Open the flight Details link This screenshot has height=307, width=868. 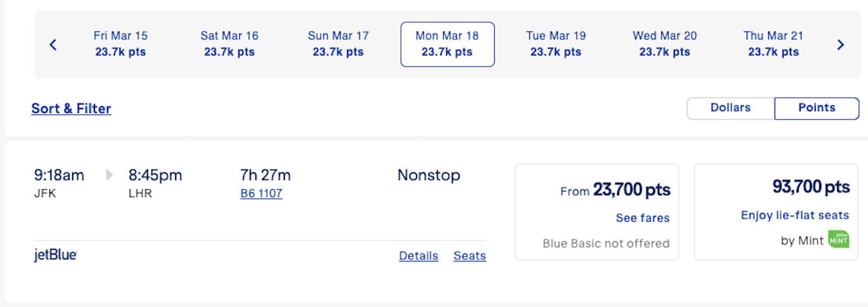418,255
